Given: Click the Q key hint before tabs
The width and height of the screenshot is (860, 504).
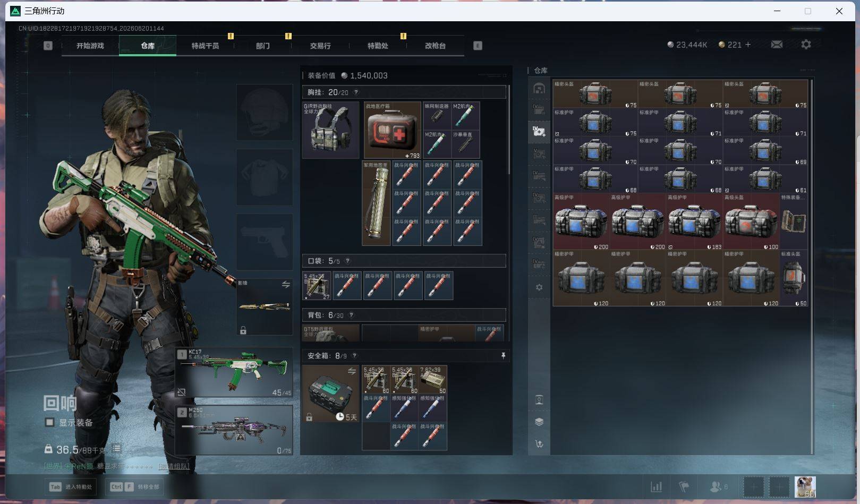Looking at the screenshot, I should 48,46.
